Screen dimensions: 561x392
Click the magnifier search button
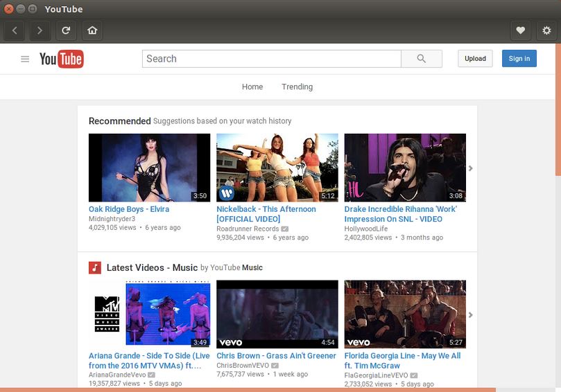[x=422, y=59]
